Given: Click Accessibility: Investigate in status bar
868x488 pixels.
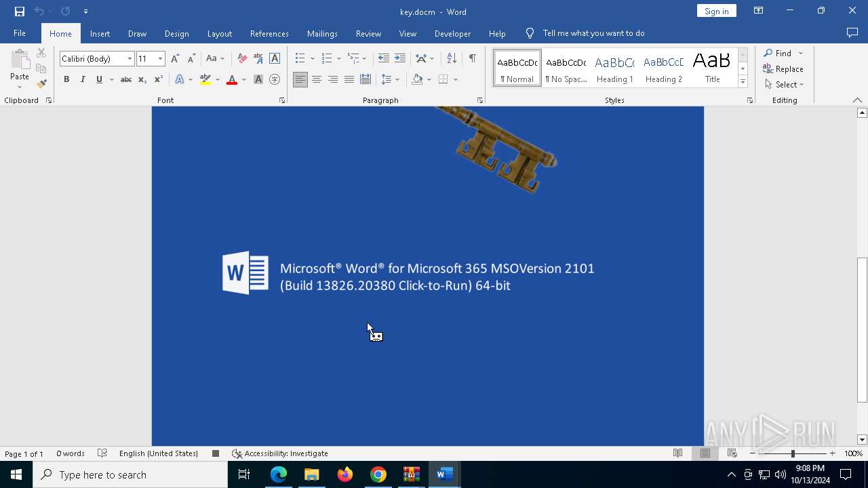Looking at the screenshot, I should point(279,453).
